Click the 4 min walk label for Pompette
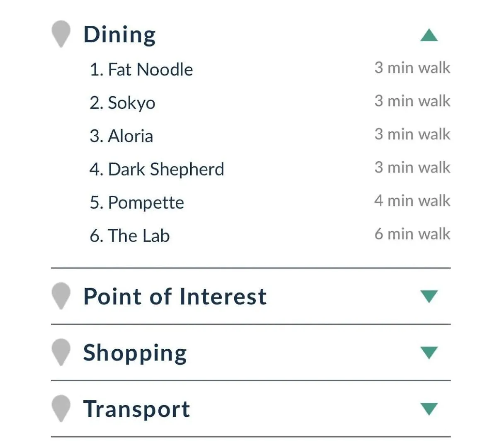This screenshot has width=502, height=448. pyautogui.click(x=412, y=200)
